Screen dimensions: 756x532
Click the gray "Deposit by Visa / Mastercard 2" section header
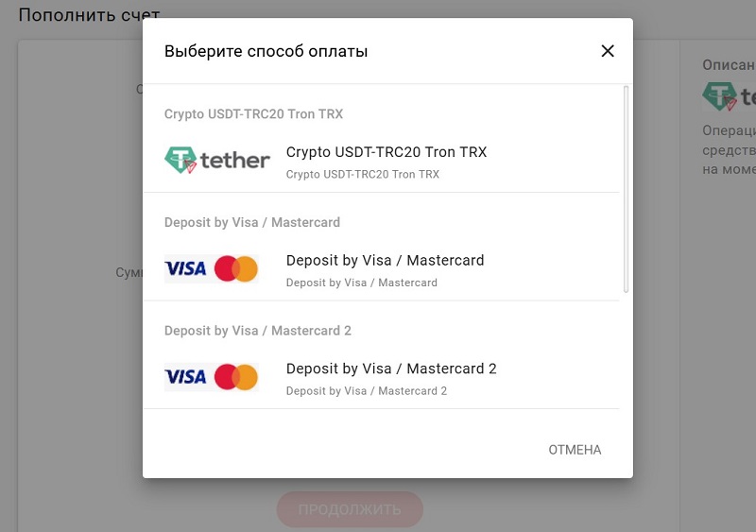tap(258, 331)
